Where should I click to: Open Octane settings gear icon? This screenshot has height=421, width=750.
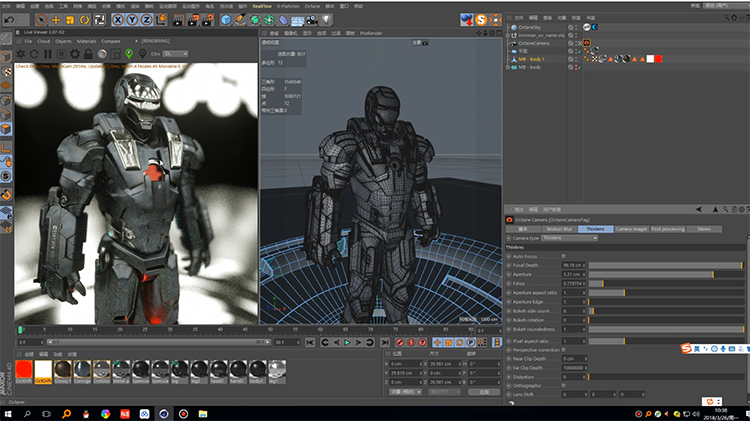point(75,54)
